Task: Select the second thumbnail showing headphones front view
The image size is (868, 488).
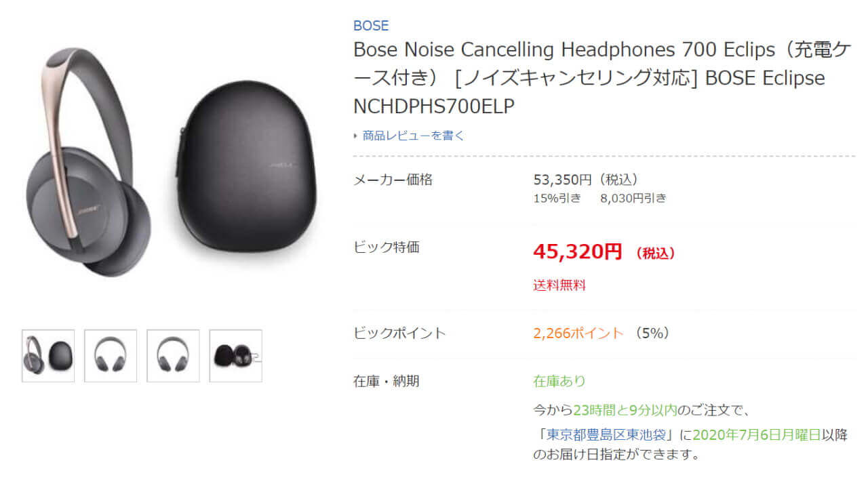Action: point(111,356)
